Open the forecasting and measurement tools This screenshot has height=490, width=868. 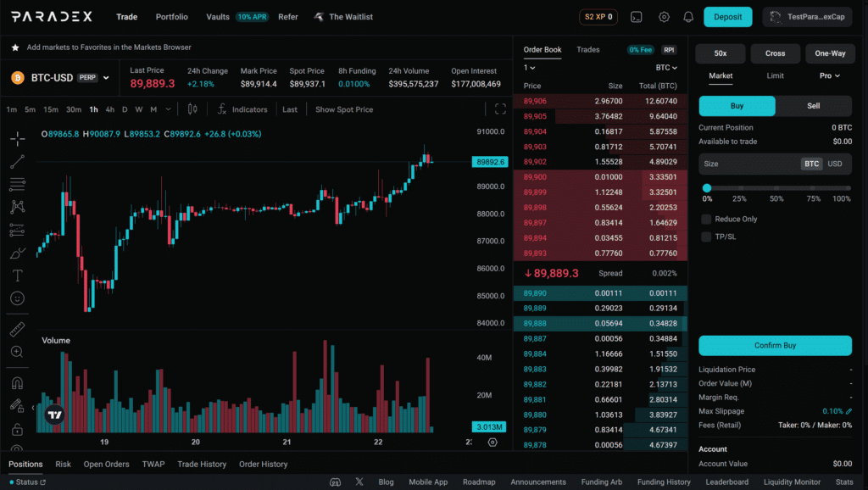click(17, 231)
